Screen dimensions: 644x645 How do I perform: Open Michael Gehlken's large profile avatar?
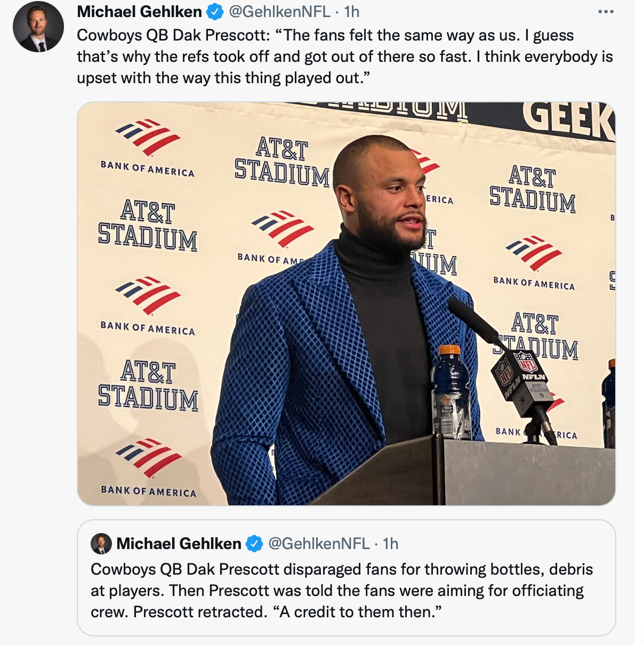(x=38, y=27)
